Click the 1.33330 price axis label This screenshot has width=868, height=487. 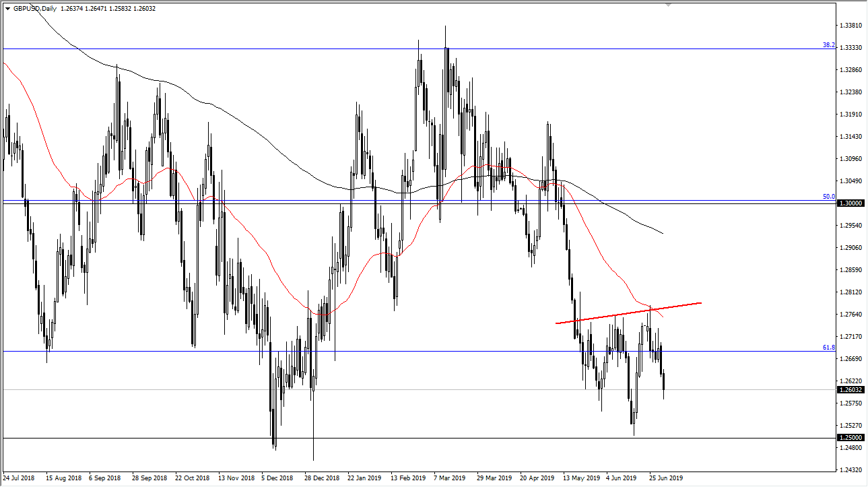[x=851, y=48]
